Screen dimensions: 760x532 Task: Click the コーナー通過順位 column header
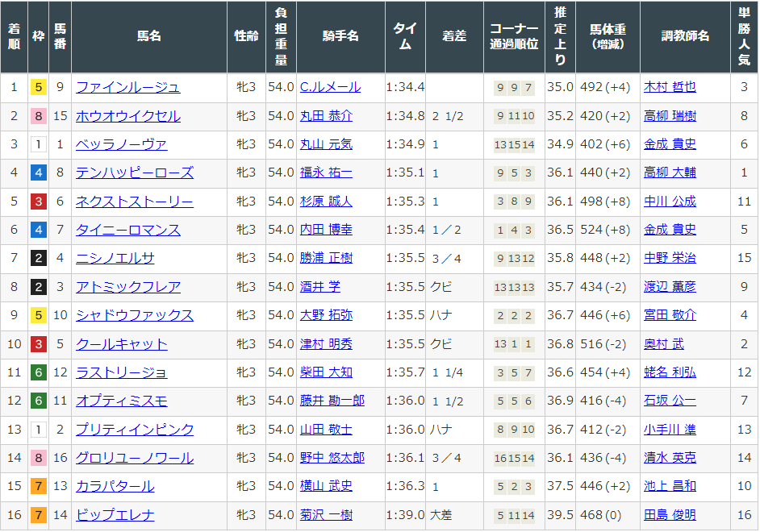point(514,36)
